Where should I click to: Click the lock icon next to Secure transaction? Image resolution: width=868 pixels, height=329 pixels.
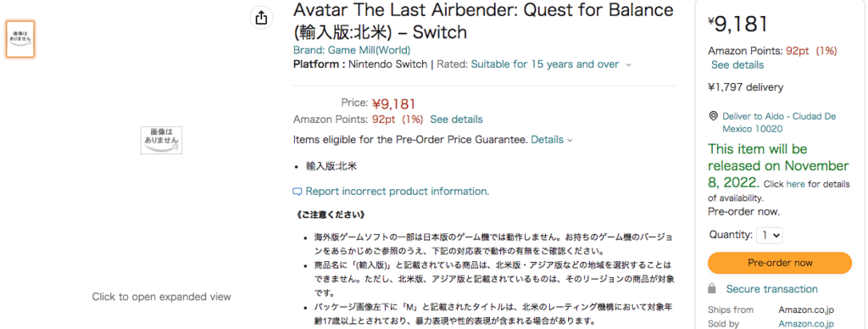click(x=713, y=288)
